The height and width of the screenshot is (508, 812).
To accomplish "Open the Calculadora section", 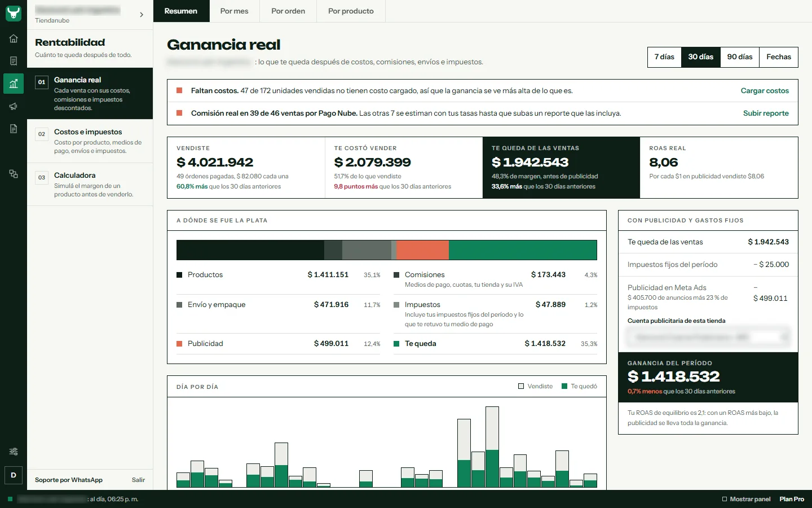I will (90, 185).
